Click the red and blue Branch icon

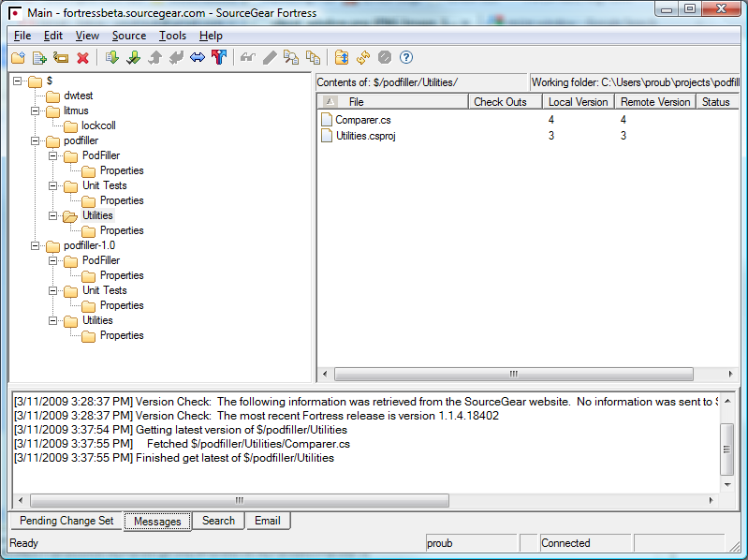[218, 58]
